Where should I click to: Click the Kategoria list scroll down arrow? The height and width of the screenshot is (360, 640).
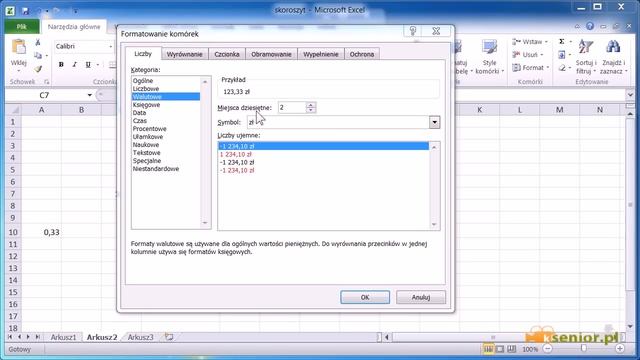click(x=205, y=223)
